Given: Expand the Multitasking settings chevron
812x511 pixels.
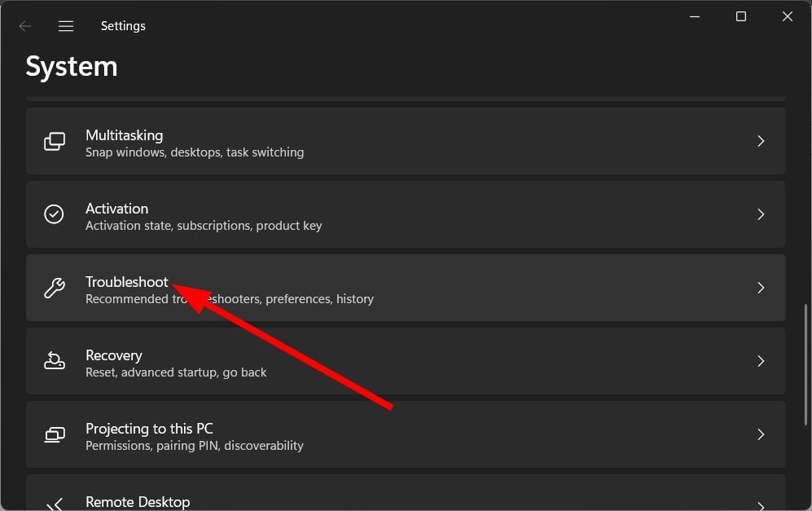Looking at the screenshot, I should click(761, 141).
